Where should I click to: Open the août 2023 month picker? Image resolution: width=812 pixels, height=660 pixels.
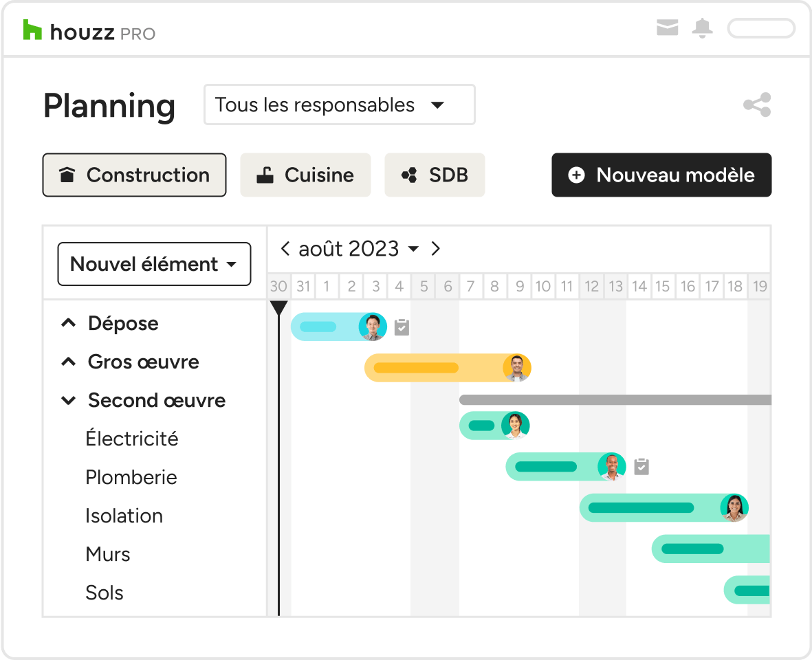coord(358,249)
